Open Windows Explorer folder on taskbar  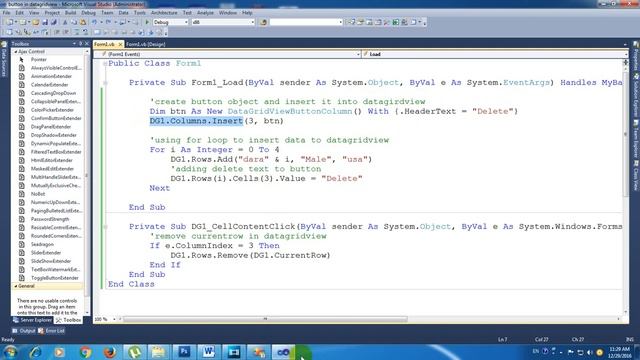(x=159, y=352)
